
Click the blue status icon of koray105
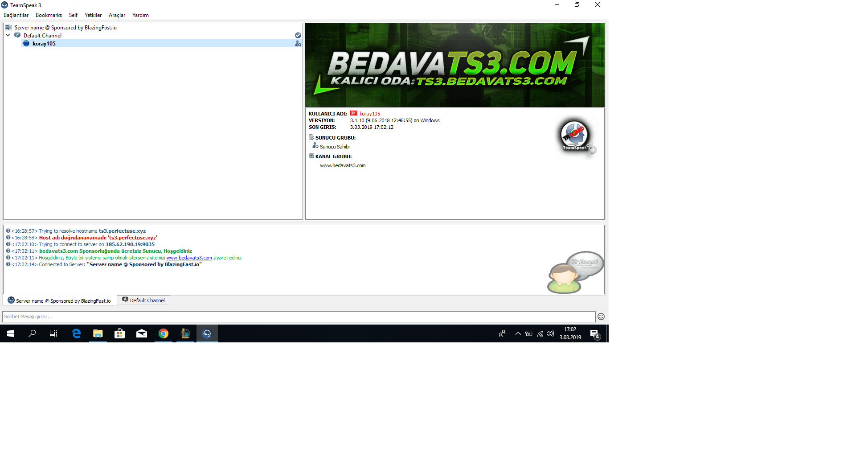tap(26, 43)
